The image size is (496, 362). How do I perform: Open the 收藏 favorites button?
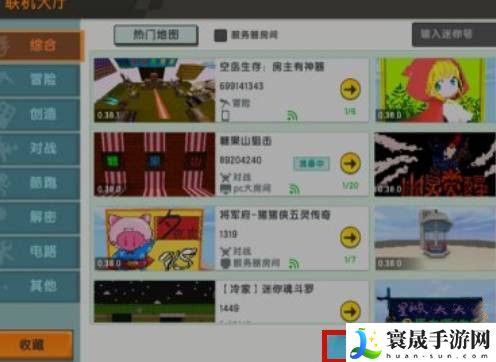click(x=36, y=345)
